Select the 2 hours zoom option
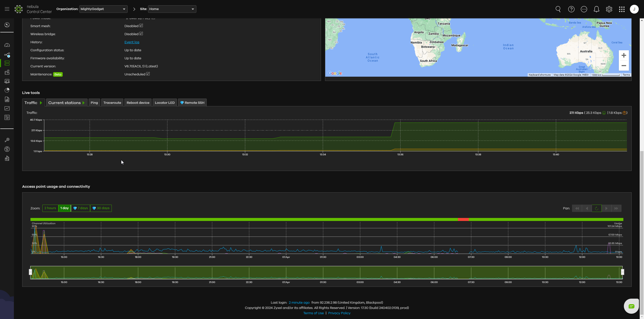The width and height of the screenshot is (644, 319). (x=50, y=208)
